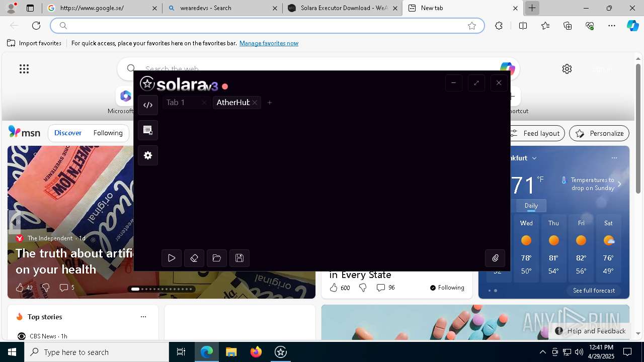Add this page to favorites star

[472, 26]
